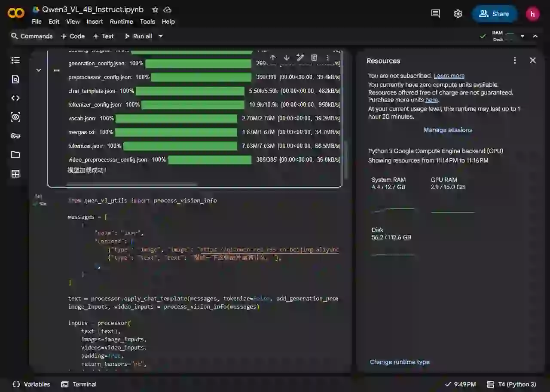Click the GPU RAM usage graph
Screen dimensions: 550x392
[452, 211]
